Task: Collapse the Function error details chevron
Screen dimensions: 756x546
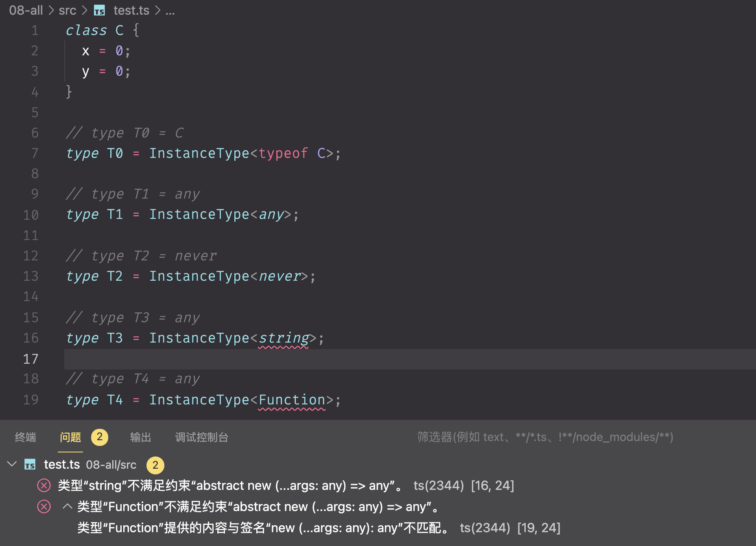Action: 68,507
